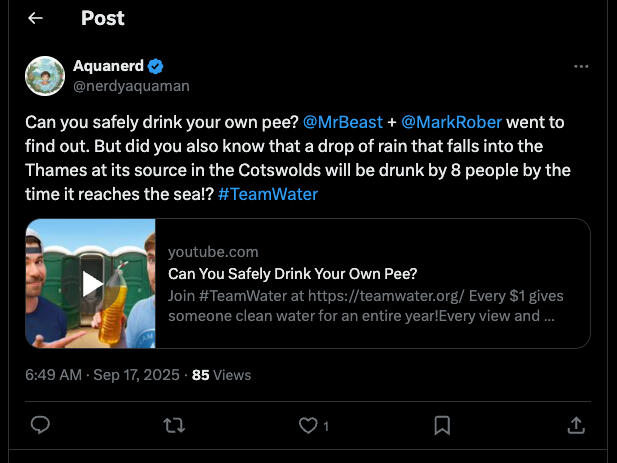Click the blue verified badge
Viewport: 617px width, 463px height.
tap(156, 66)
